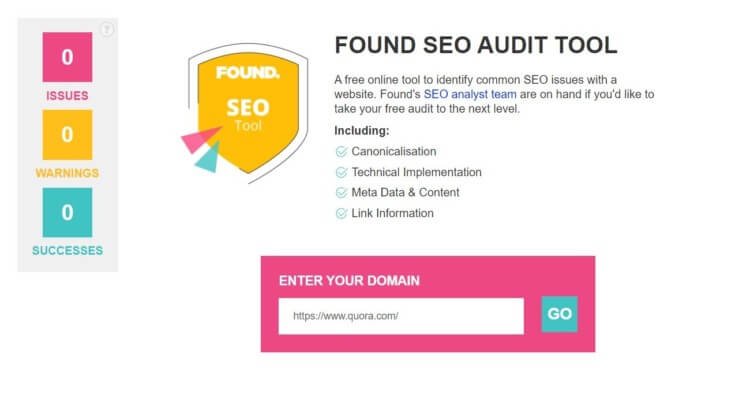Click the Canonicalisation list item text
The width and height of the screenshot is (750, 398).
point(394,152)
